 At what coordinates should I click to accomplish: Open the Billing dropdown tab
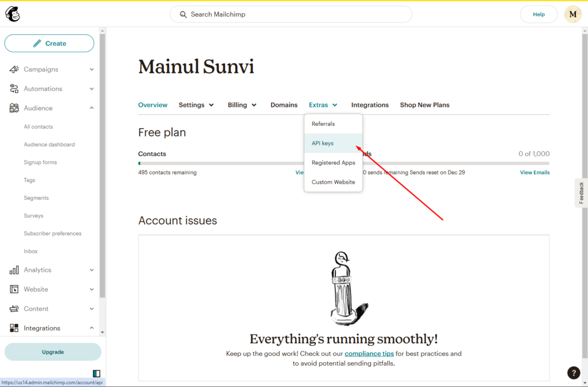click(242, 105)
